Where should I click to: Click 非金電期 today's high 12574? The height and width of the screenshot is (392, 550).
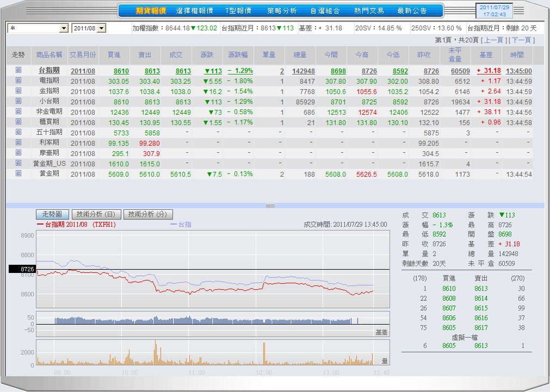tap(368, 113)
